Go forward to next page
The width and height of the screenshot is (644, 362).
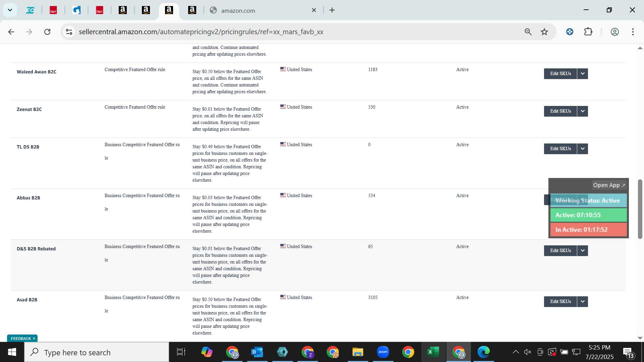coord(29,32)
